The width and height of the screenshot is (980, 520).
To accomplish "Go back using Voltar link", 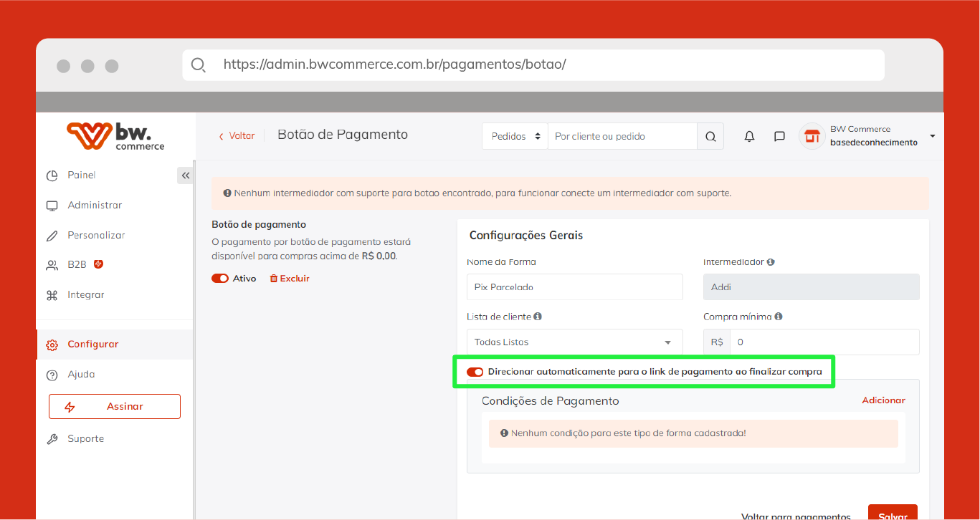I will coord(237,136).
